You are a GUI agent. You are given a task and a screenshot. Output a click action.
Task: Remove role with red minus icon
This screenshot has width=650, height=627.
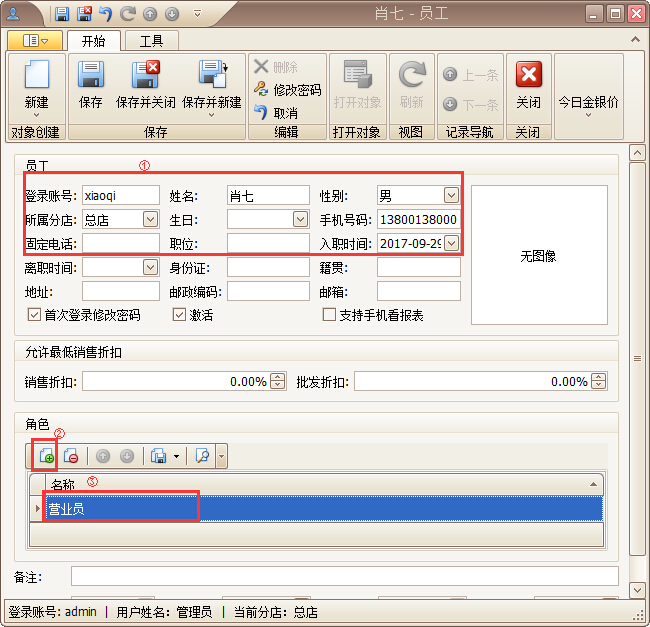(x=71, y=456)
